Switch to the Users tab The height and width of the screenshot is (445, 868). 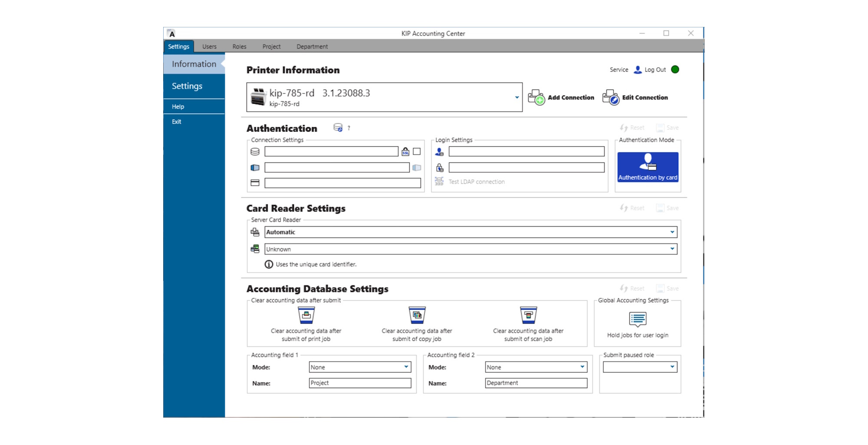[x=209, y=46]
